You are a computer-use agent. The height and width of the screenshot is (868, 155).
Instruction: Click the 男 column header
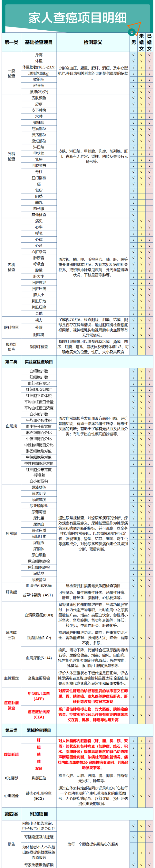pos(134,42)
